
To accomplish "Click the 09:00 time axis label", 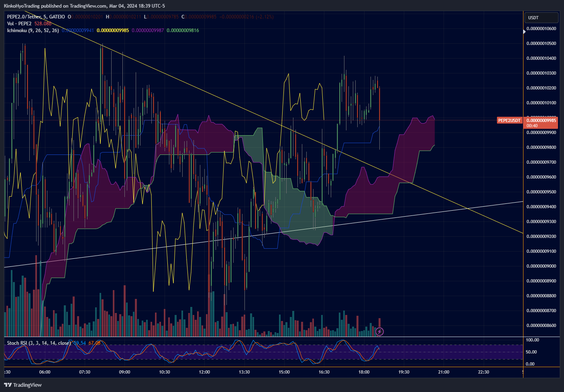I will tap(124, 372).
